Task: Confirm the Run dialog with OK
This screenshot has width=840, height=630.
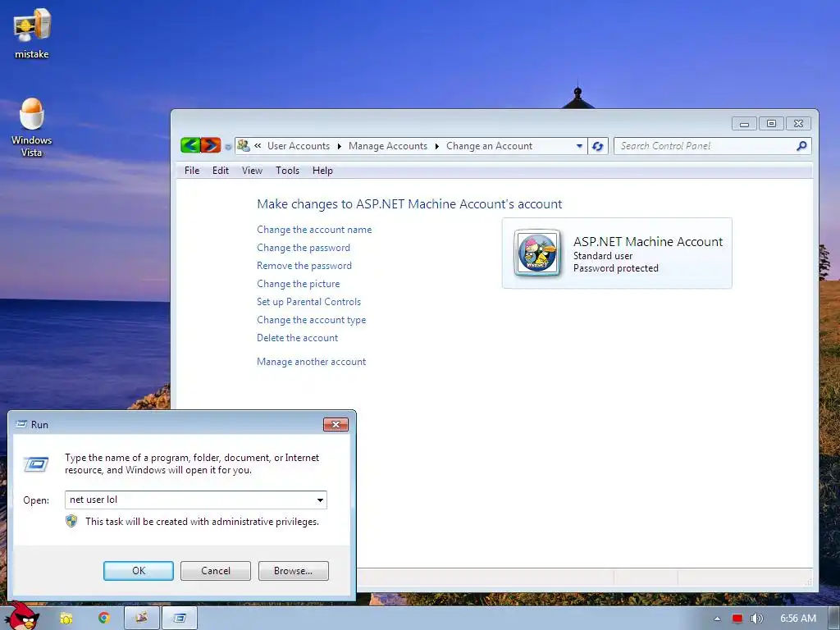Action: (138, 571)
